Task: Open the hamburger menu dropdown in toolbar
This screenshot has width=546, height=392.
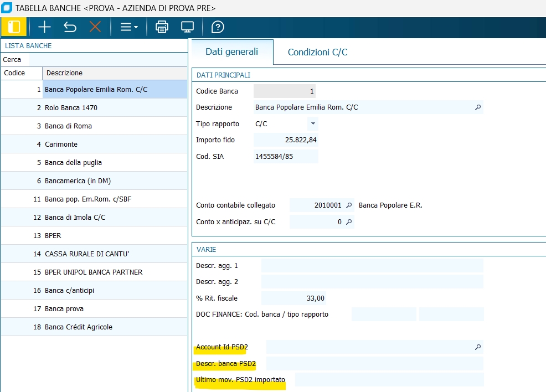Action: [x=129, y=27]
